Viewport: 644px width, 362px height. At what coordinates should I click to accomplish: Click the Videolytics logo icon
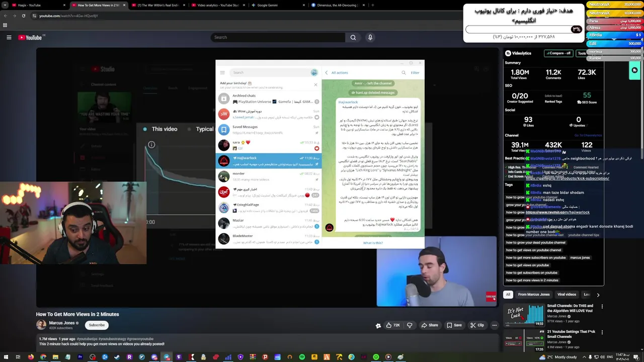pyautogui.click(x=508, y=53)
